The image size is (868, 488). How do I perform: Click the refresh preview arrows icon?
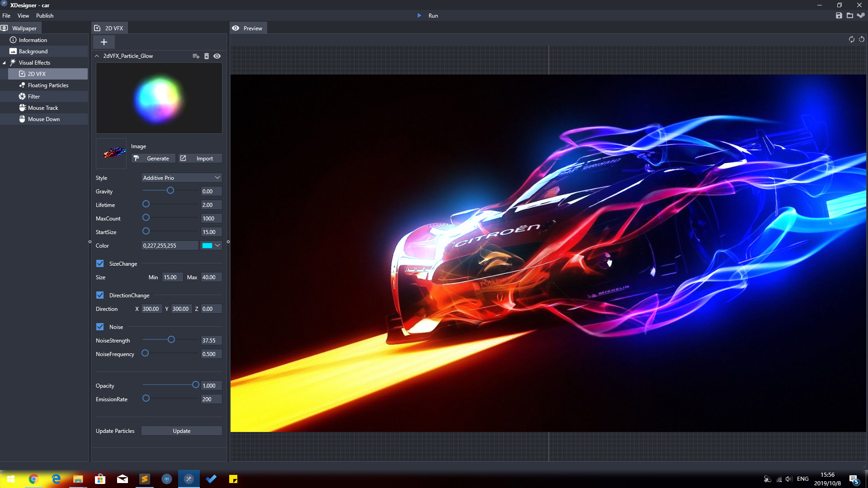point(851,39)
